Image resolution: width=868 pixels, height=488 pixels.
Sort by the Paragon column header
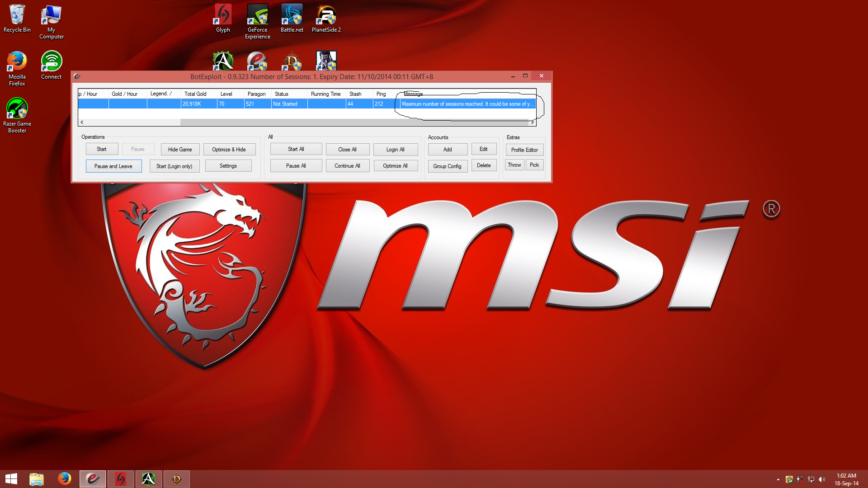coord(258,94)
